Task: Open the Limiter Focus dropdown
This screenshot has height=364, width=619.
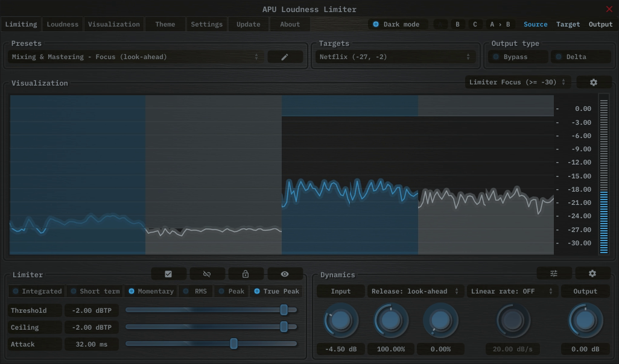Action: pyautogui.click(x=516, y=82)
